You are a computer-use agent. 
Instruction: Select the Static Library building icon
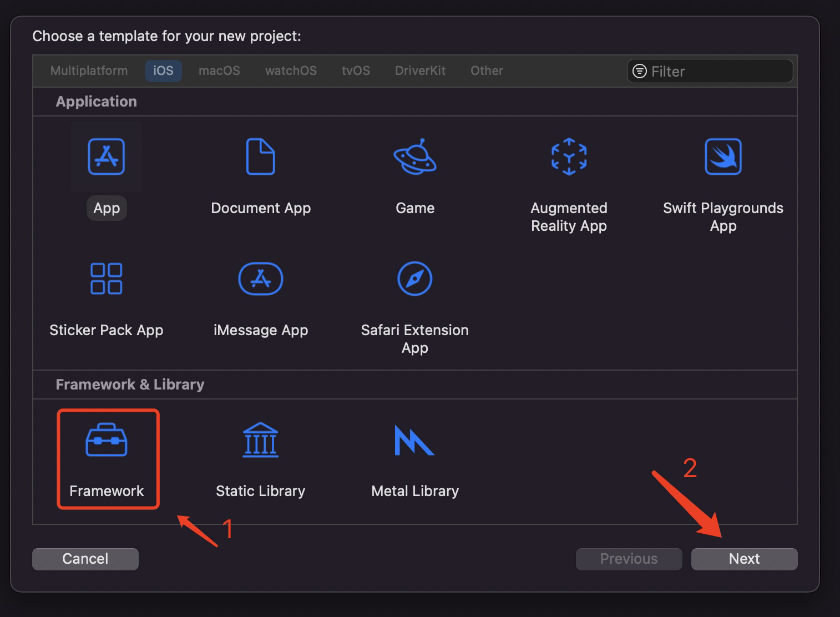click(260, 440)
